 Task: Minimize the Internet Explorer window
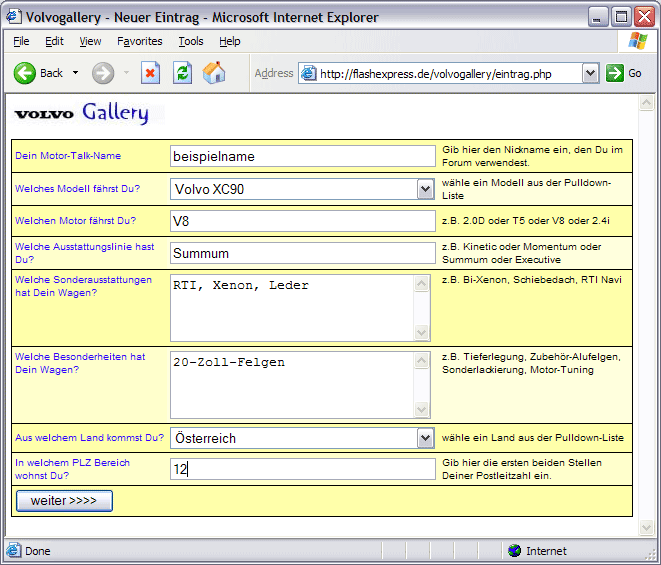(x=597, y=17)
